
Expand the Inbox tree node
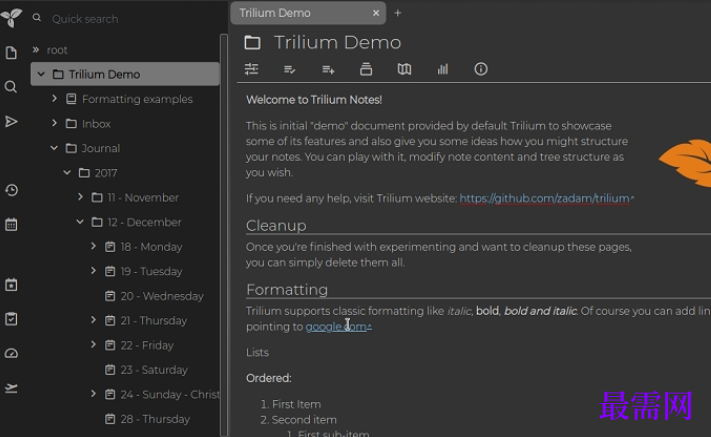(54, 123)
